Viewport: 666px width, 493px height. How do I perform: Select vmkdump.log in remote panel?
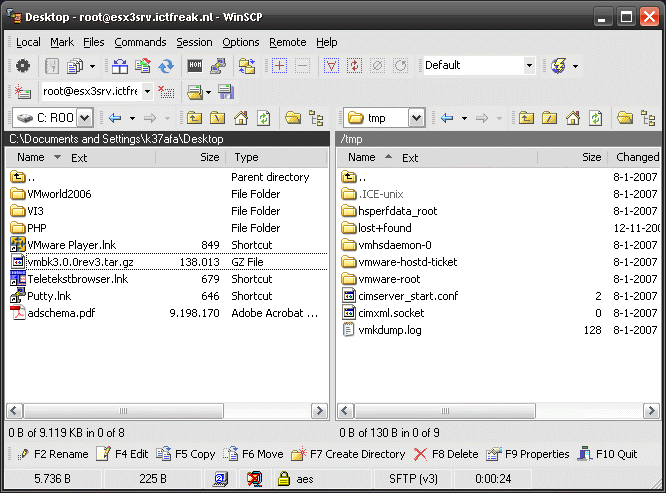389,330
